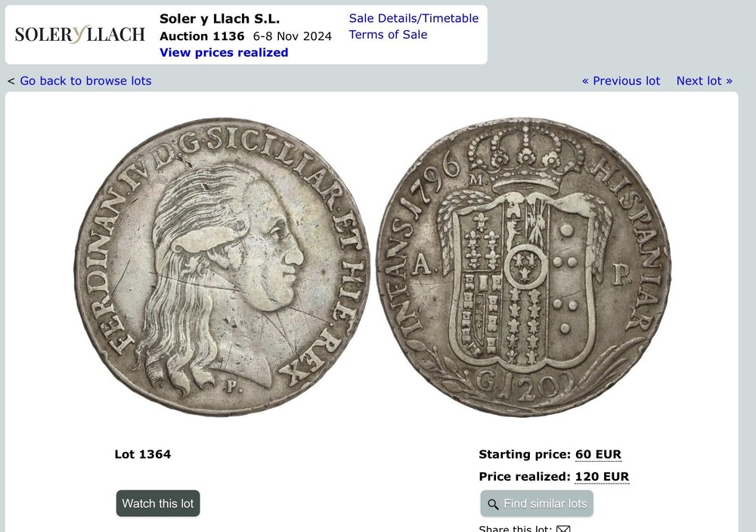Go back to browse lots
The width and height of the screenshot is (756, 532).
tap(86, 81)
